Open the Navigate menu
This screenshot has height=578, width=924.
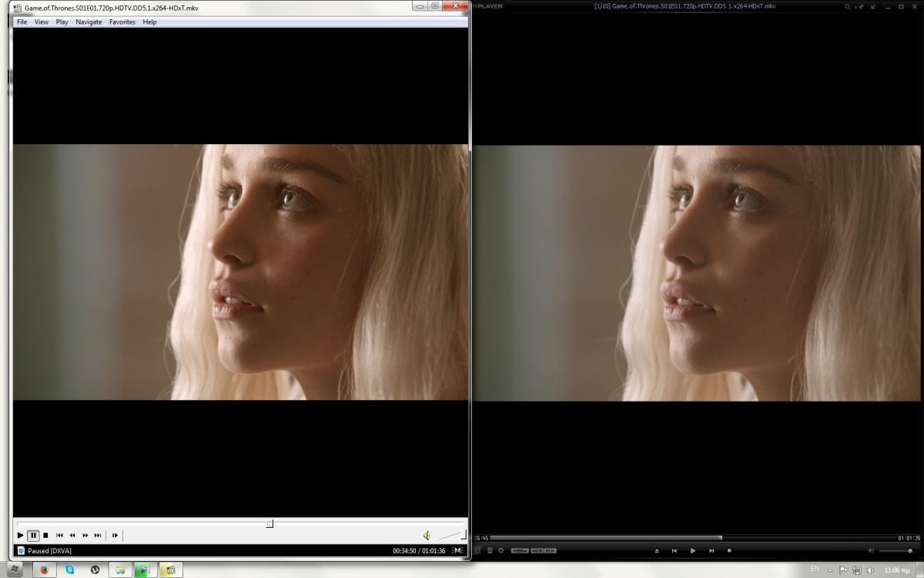(89, 22)
